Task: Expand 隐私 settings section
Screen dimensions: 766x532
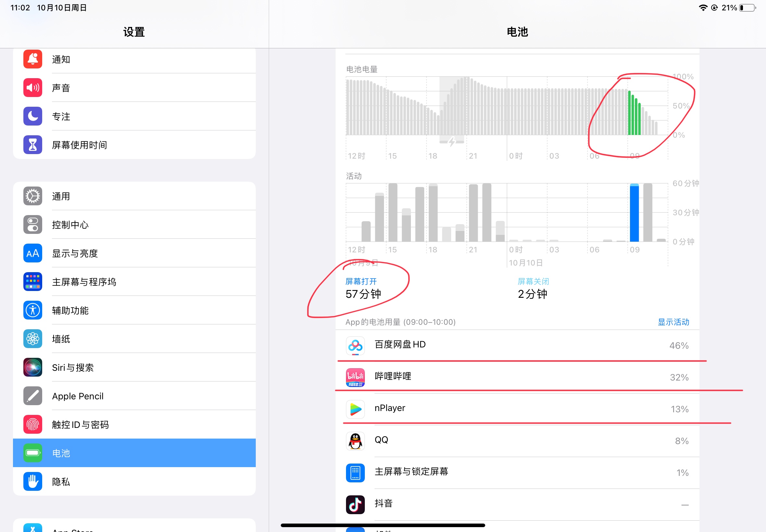Action: click(x=134, y=481)
